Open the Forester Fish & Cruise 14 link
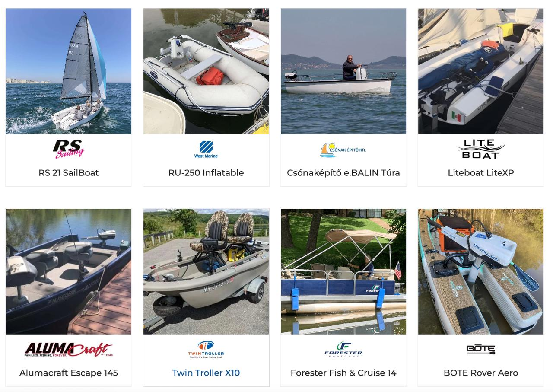The image size is (553, 392). click(343, 373)
